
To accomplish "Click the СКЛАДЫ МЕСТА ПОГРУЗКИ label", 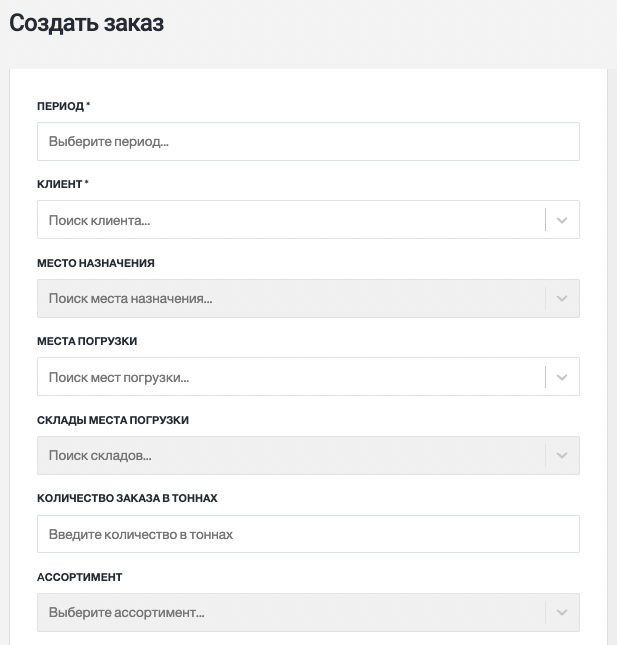I will pos(113,420).
